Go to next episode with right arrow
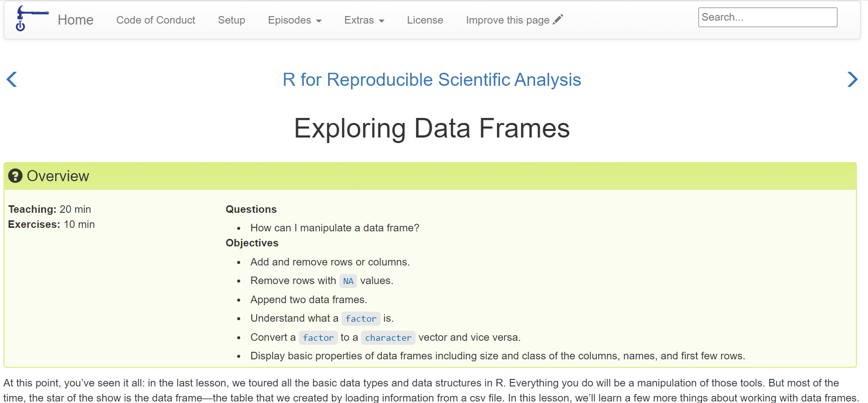The height and width of the screenshot is (403, 868). point(852,79)
